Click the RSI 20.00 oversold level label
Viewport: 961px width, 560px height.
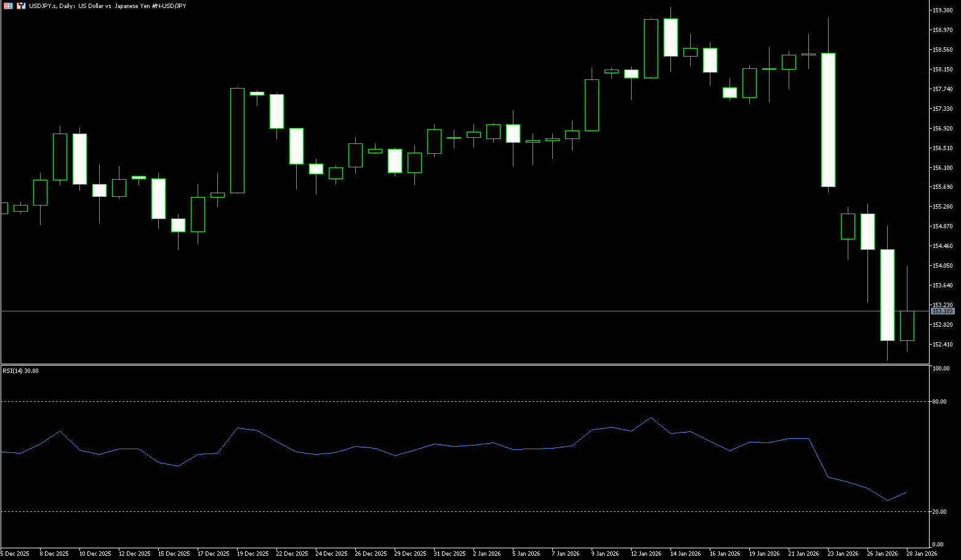pyautogui.click(x=939, y=512)
